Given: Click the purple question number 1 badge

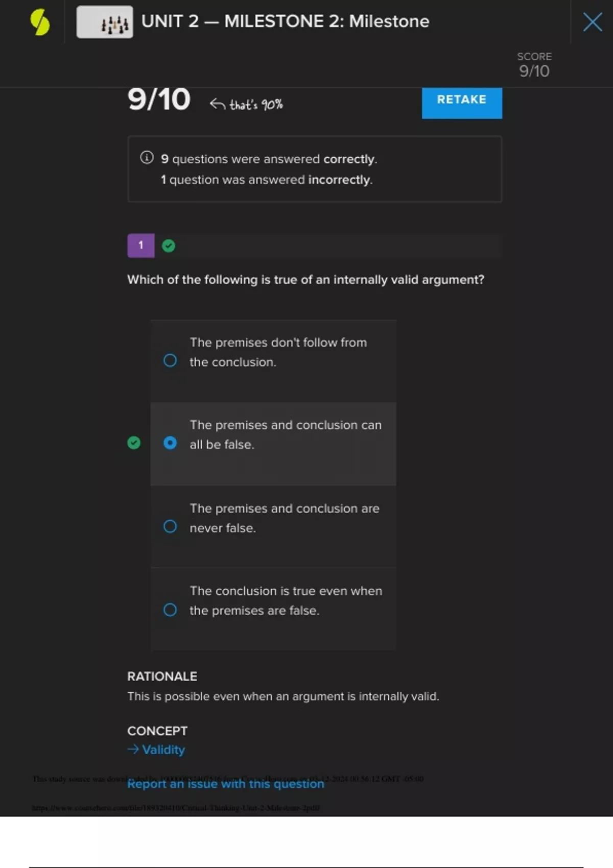Looking at the screenshot, I should pyautogui.click(x=140, y=246).
